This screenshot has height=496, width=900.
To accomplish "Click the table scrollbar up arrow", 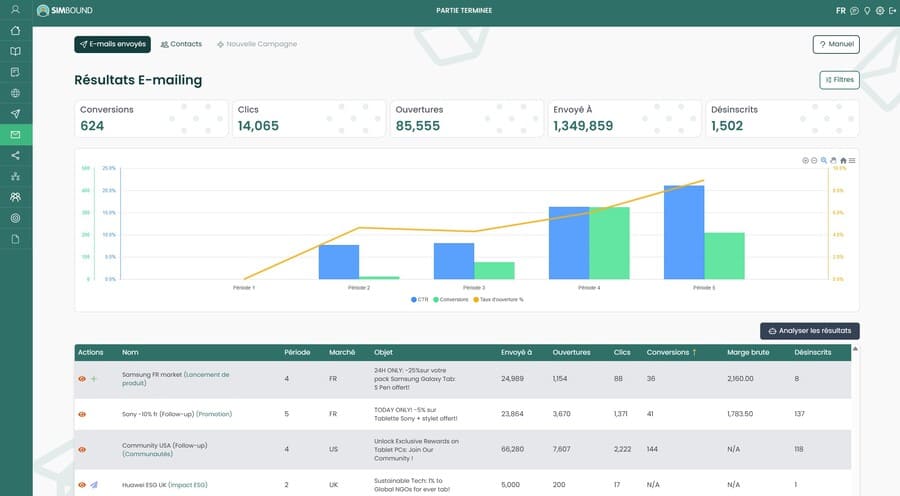I will 855,349.
